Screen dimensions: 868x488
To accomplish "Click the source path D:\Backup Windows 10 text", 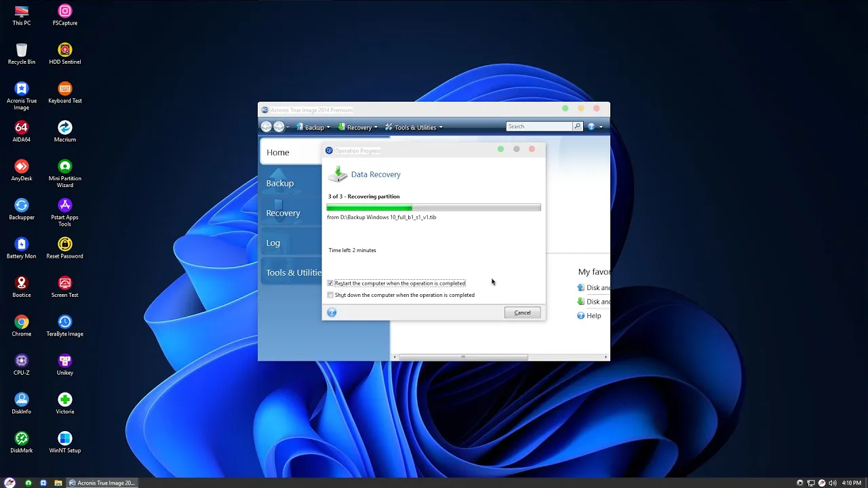I will (381, 218).
